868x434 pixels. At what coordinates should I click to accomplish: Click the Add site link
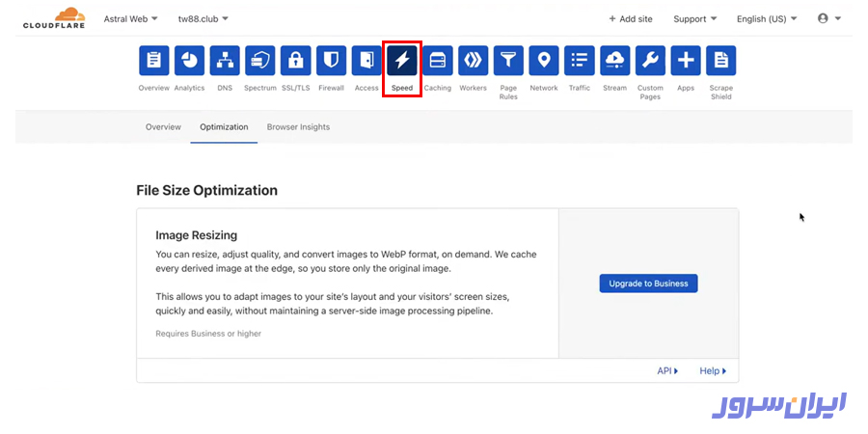point(631,18)
